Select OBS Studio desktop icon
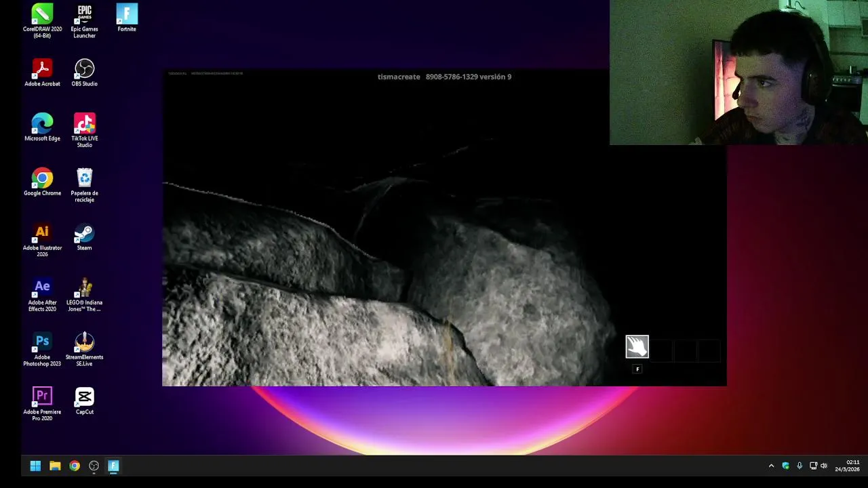This screenshot has height=488, width=868. pyautogui.click(x=84, y=73)
